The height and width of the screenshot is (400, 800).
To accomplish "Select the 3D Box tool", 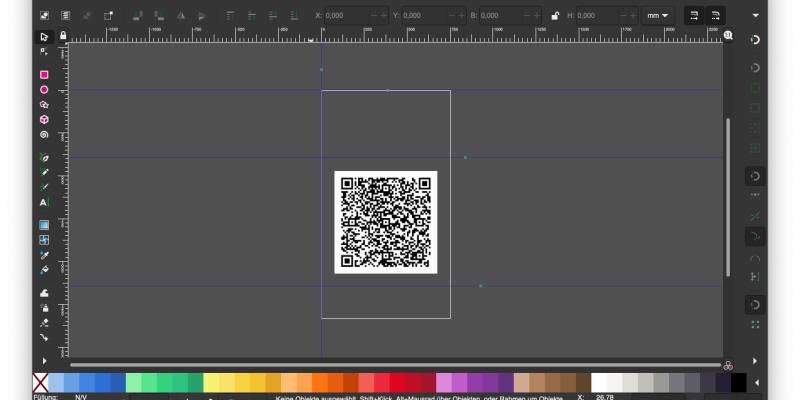I will pos(44,120).
